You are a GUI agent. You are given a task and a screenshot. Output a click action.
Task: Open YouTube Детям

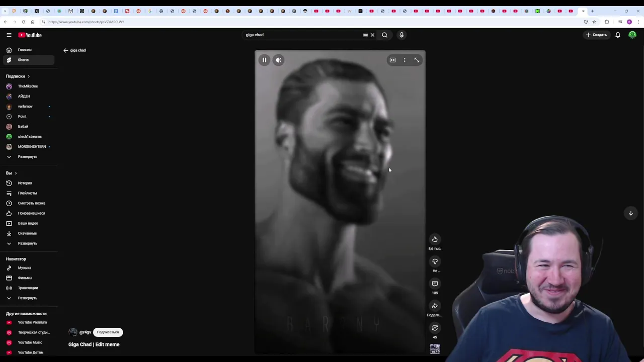[28, 352]
